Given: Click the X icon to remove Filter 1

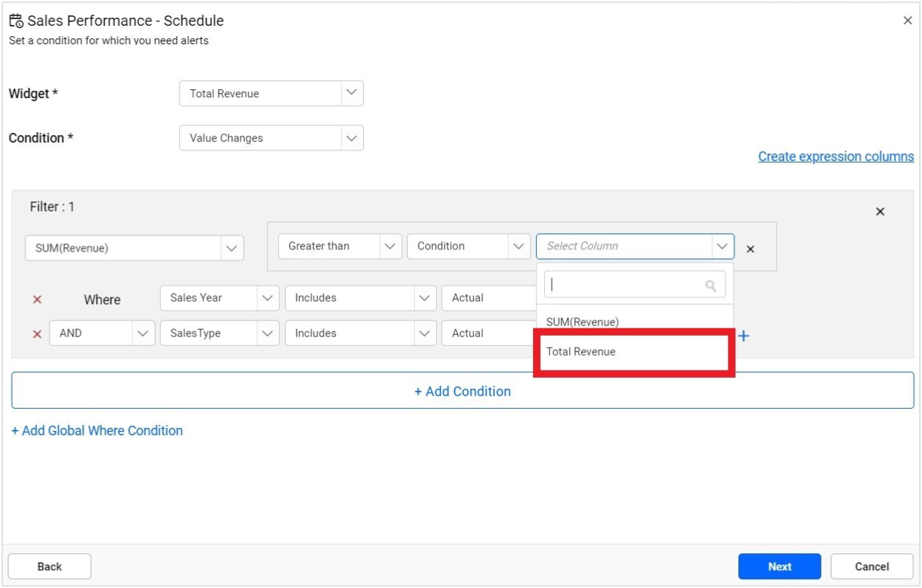Looking at the screenshot, I should [880, 211].
